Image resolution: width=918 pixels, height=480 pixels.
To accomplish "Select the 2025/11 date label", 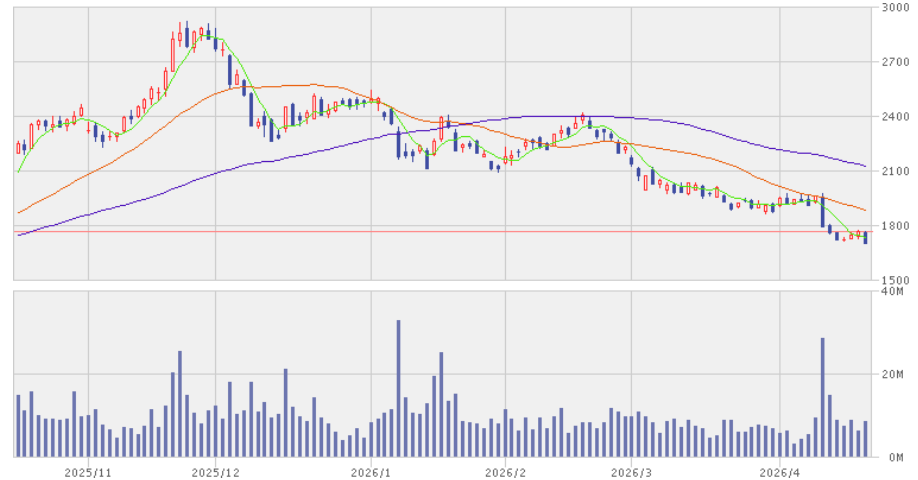I will (x=88, y=470).
